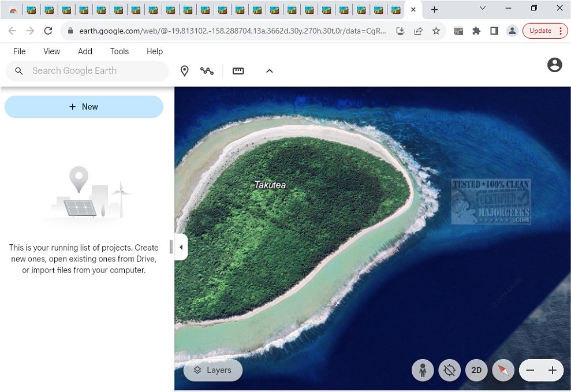The width and height of the screenshot is (571, 392).
Task: Select the draw path or polygon tool
Action: (207, 71)
